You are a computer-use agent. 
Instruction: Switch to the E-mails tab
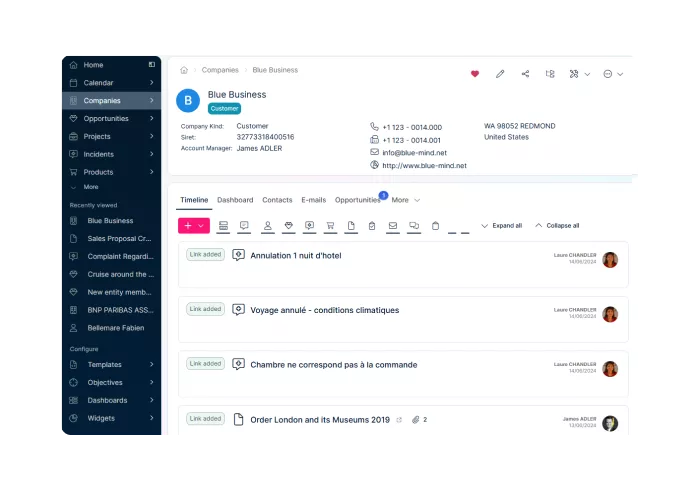[x=313, y=200]
